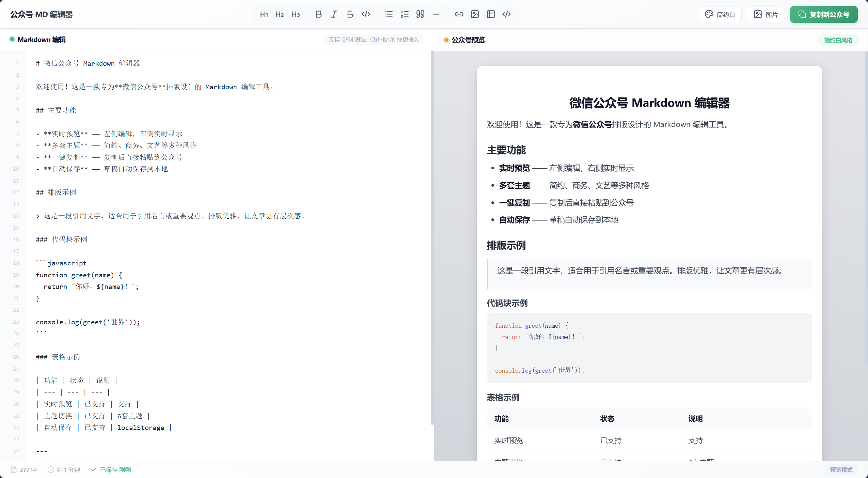This screenshot has width=868, height=478.
Task: Click the '**自动保存**' list line in editor
Action: (x=102, y=169)
